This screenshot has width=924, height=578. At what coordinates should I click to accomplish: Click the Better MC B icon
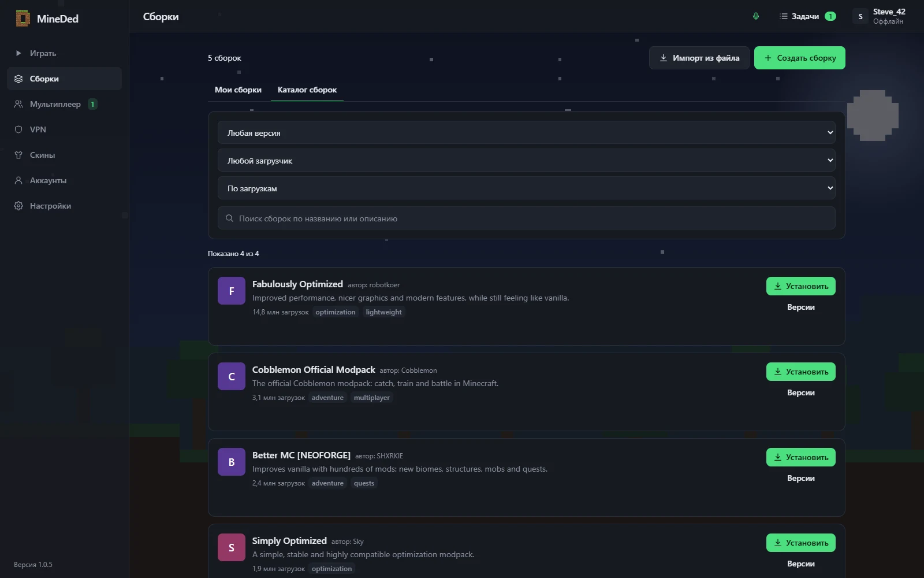(x=232, y=462)
